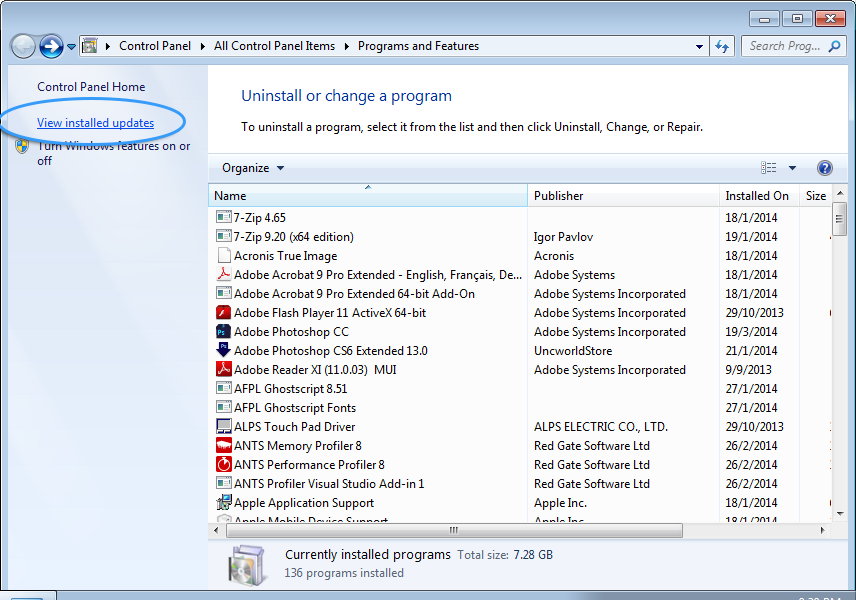
Task: Click the change view icon in toolbar
Action: point(769,168)
